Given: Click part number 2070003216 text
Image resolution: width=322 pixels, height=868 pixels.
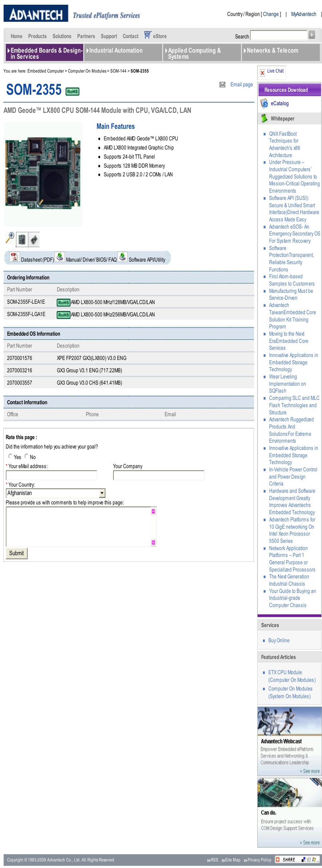Looking at the screenshot, I should click(x=20, y=370).
